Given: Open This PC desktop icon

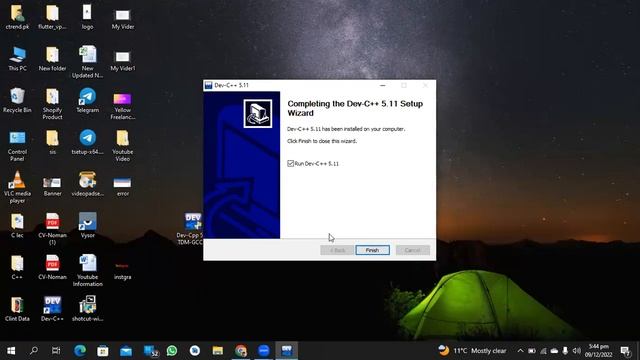Looking at the screenshot, I should (17, 59).
